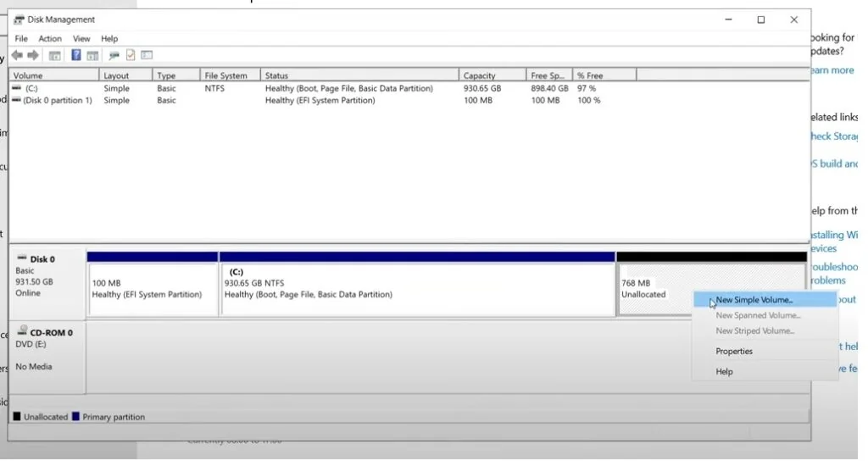Screen dimensions: 868x466
Task: Click the blue Primary partition legend swatch
Action: [75, 417]
